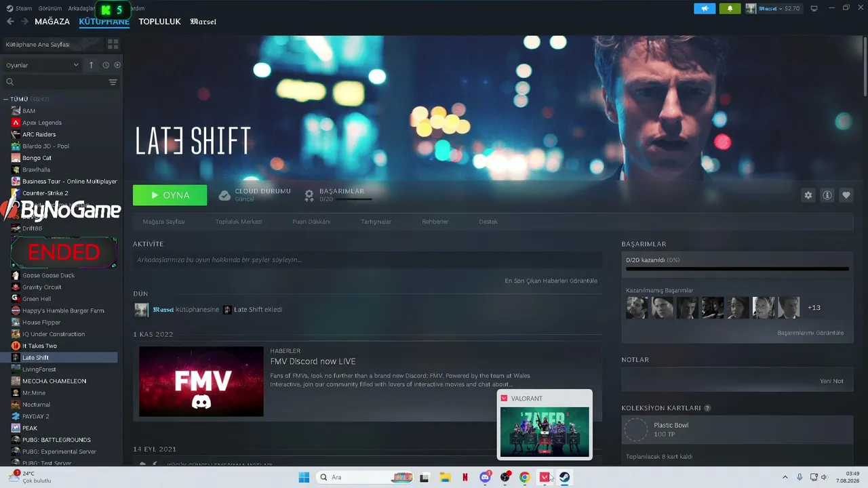Image resolution: width=868 pixels, height=488 pixels.
Task: Show Late Shift game info icon
Action: point(827,195)
